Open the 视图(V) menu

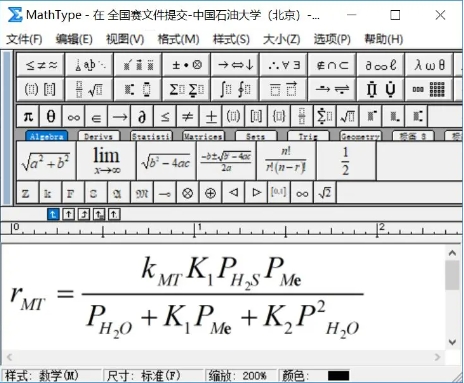[x=125, y=39]
